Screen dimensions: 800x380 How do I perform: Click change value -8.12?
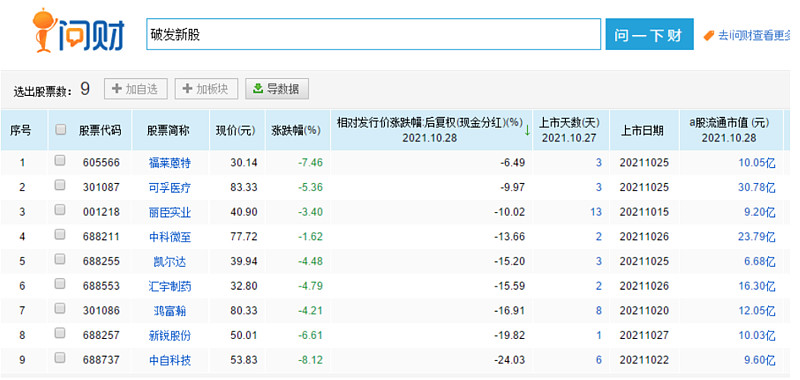310,360
